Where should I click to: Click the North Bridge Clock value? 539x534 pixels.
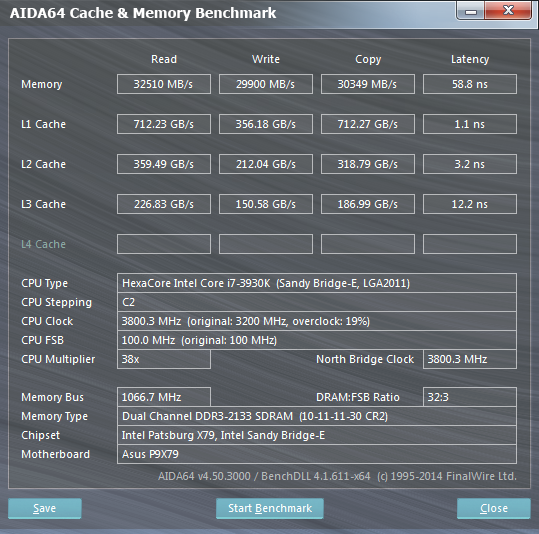pyautogui.click(x=470, y=359)
